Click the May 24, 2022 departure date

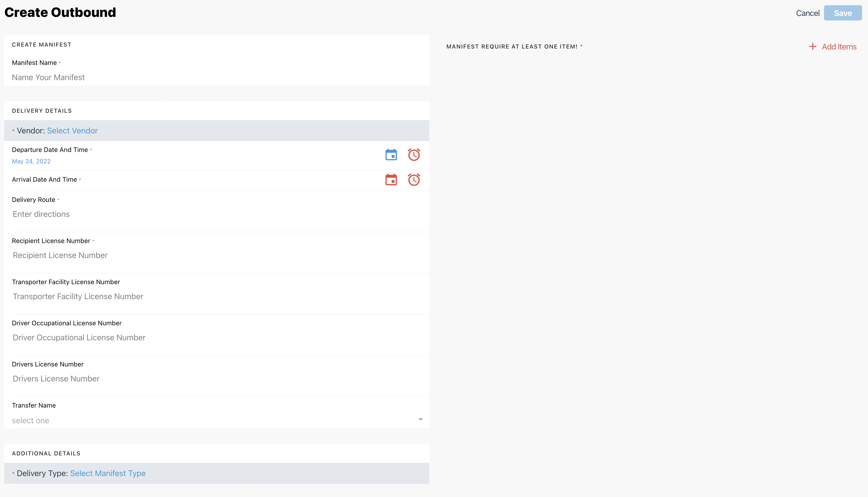(31, 161)
